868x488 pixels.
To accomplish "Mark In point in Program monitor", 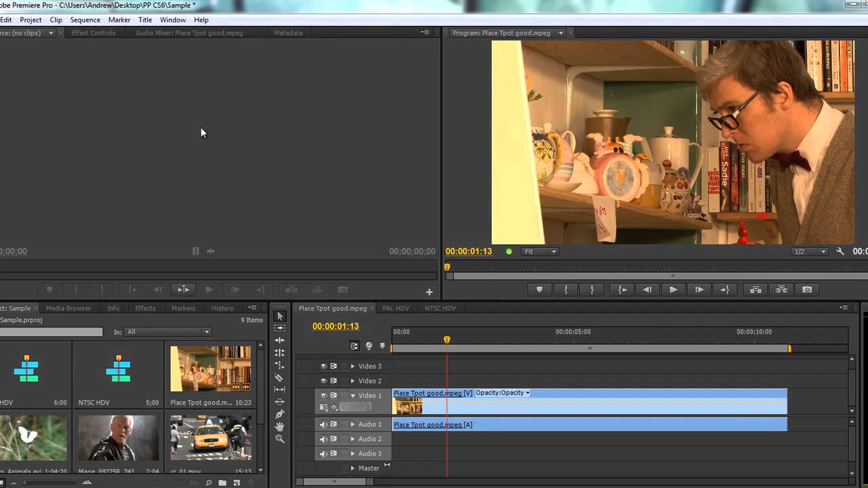I will click(x=566, y=289).
